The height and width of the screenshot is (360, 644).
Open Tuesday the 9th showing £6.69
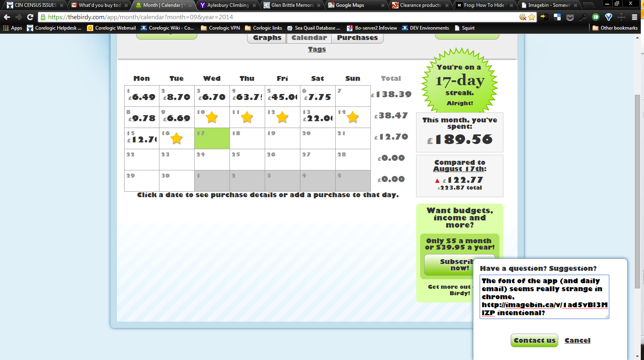[177, 117]
